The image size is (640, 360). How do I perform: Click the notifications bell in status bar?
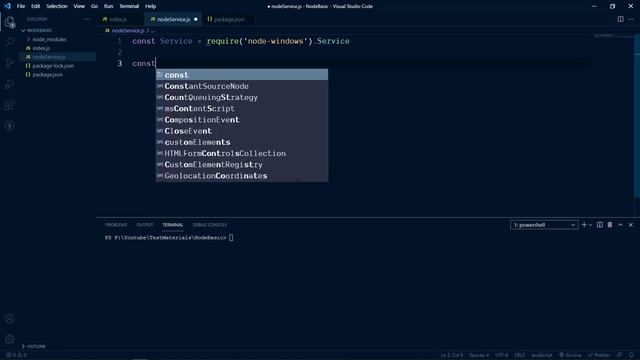pos(631,355)
